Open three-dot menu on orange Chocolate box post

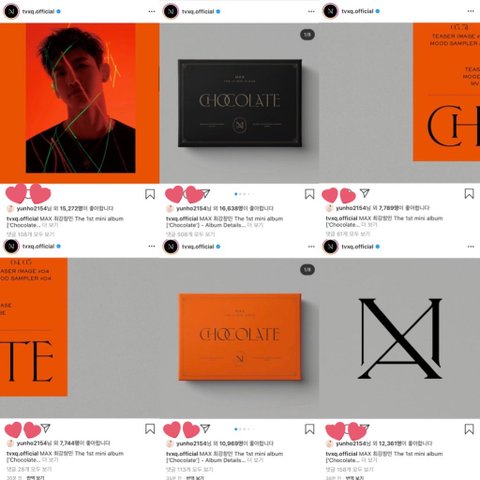(x=311, y=247)
